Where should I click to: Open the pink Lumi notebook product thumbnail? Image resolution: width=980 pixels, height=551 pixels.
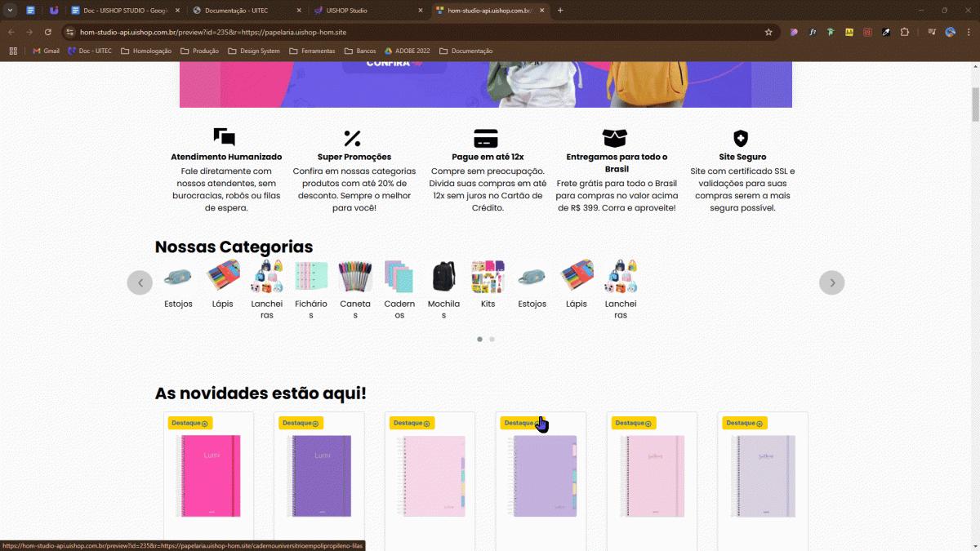[x=209, y=476]
